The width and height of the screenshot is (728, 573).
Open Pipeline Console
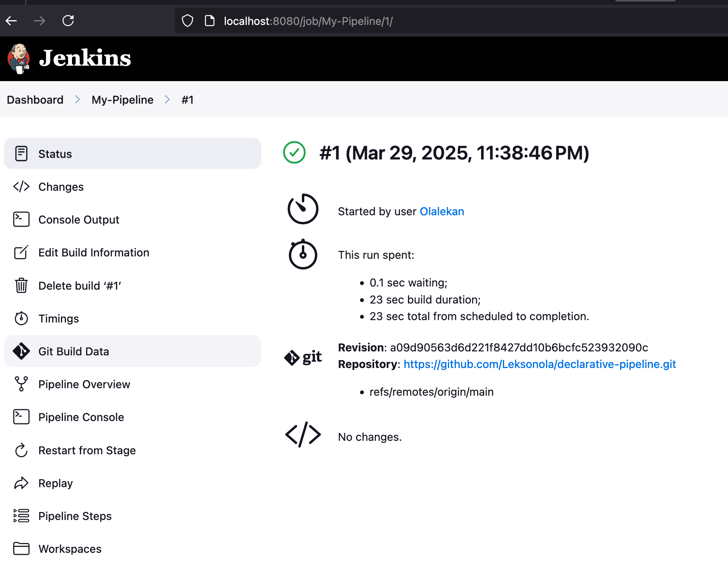(x=133, y=417)
